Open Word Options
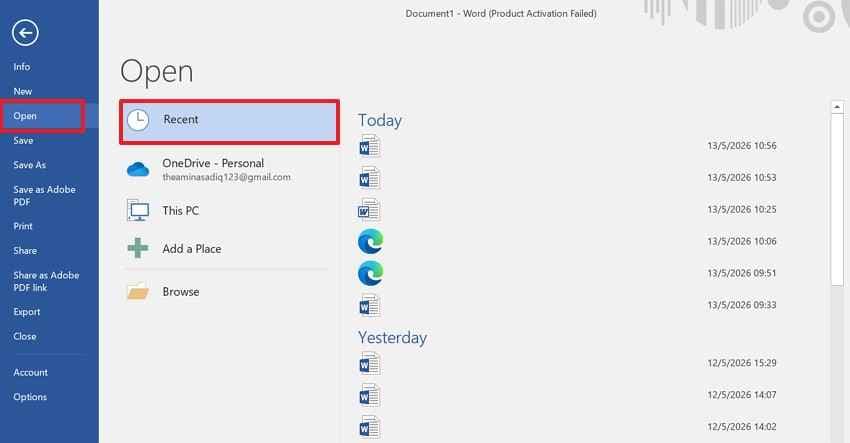 click(x=30, y=396)
